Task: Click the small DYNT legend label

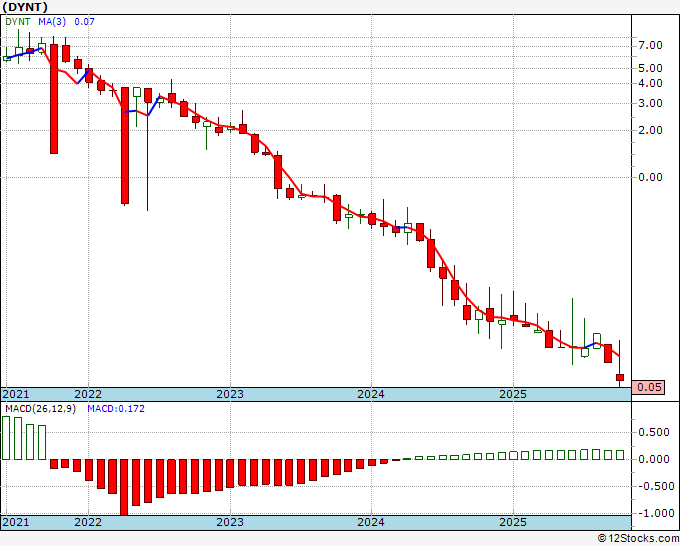Action: tap(18, 21)
